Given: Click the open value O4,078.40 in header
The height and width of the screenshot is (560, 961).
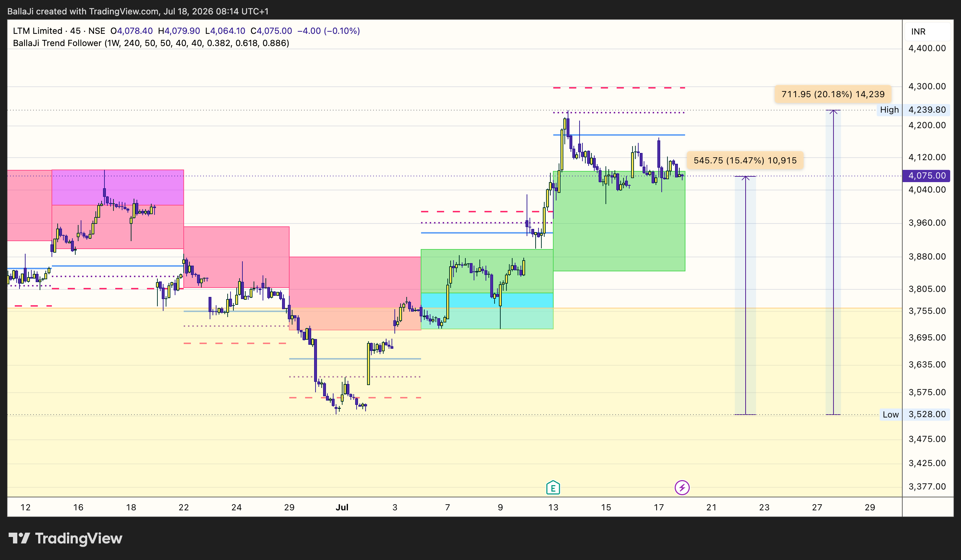Looking at the screenshot, I should pyautogui.click(x=131, y=31).
